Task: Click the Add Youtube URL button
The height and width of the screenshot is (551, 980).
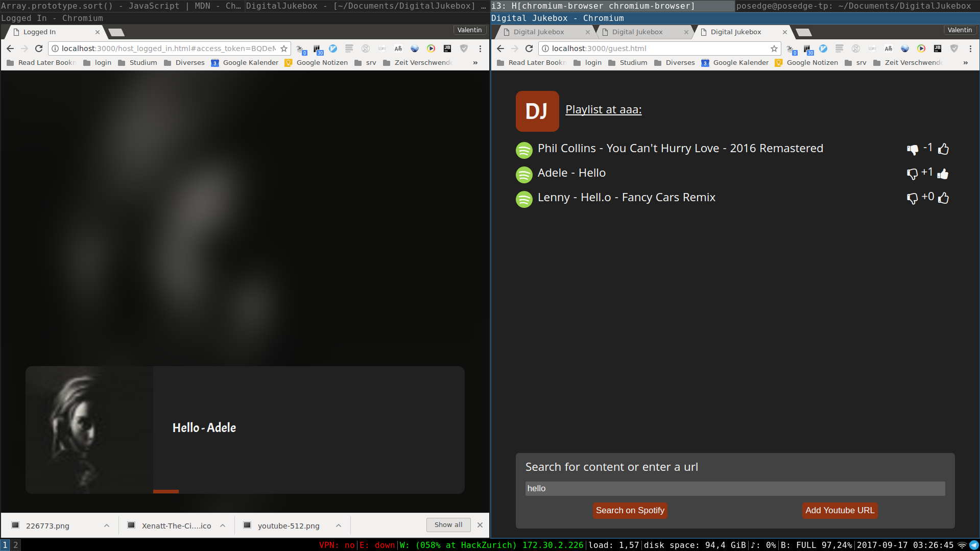Action: pyautogui.click(x=840, y=511)
